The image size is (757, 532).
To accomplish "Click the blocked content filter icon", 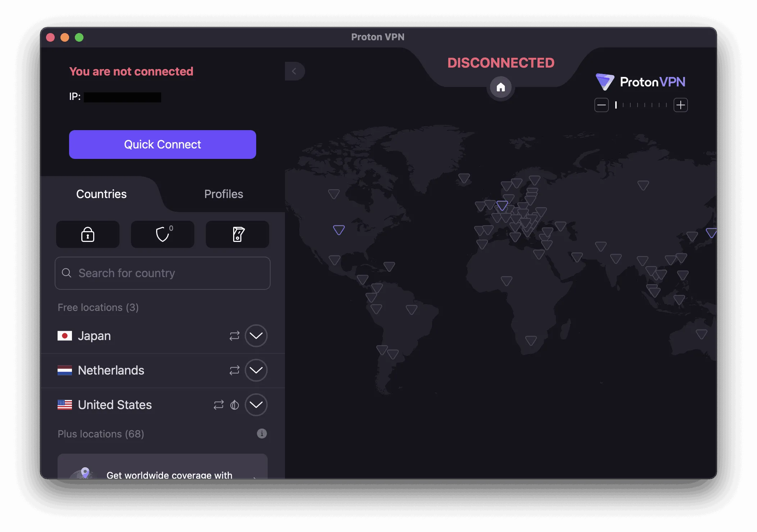I will coord(163,234).
